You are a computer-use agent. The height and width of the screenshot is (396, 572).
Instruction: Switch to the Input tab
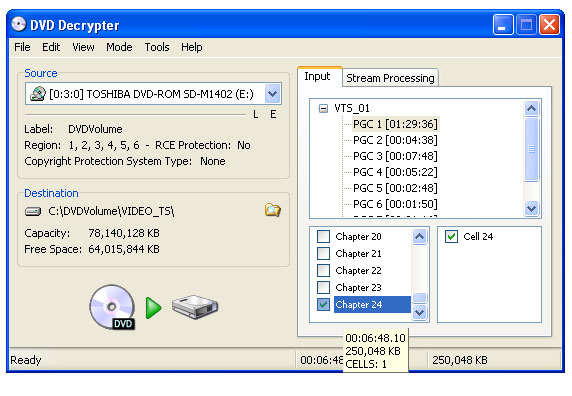click(320, 77)
